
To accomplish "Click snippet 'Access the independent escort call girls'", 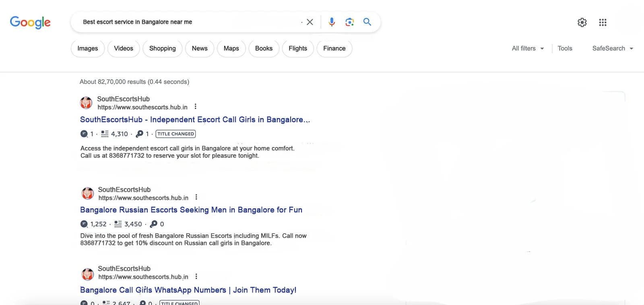I will [188, 152].
